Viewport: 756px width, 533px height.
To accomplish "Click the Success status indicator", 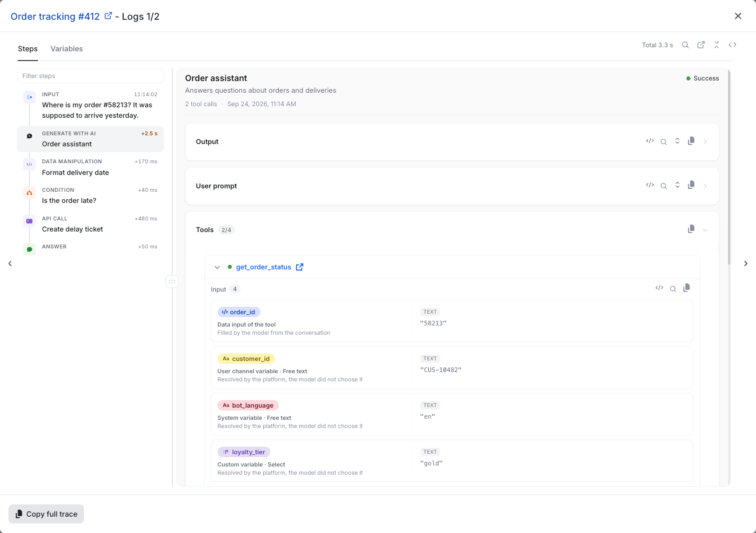I will coord(702,78).
